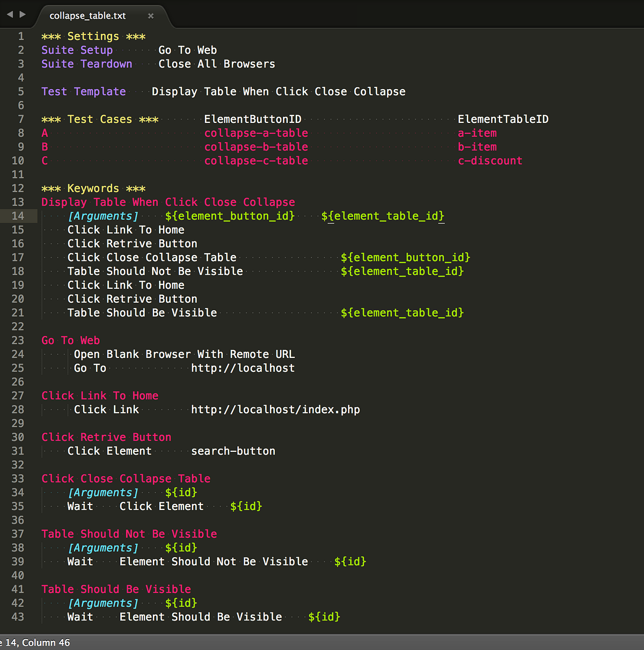Select the keyword Display Table When Click Close Collapse
This screenshot has width=644, height=650.
click(x=167, y=202)
